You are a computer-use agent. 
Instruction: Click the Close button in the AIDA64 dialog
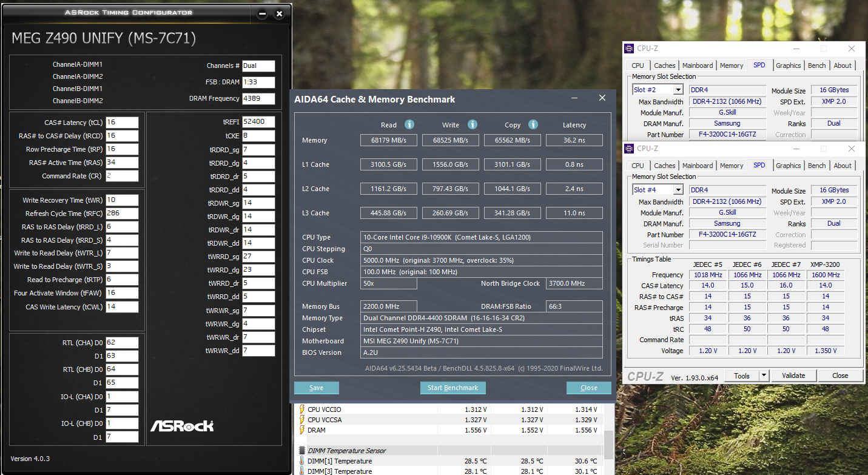pos(589,388)
